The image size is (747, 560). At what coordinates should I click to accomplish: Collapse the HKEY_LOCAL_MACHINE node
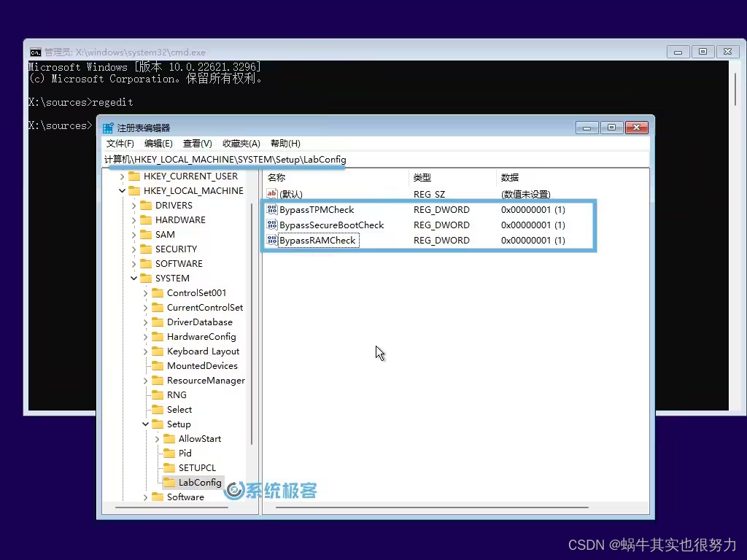coord(122,191)
